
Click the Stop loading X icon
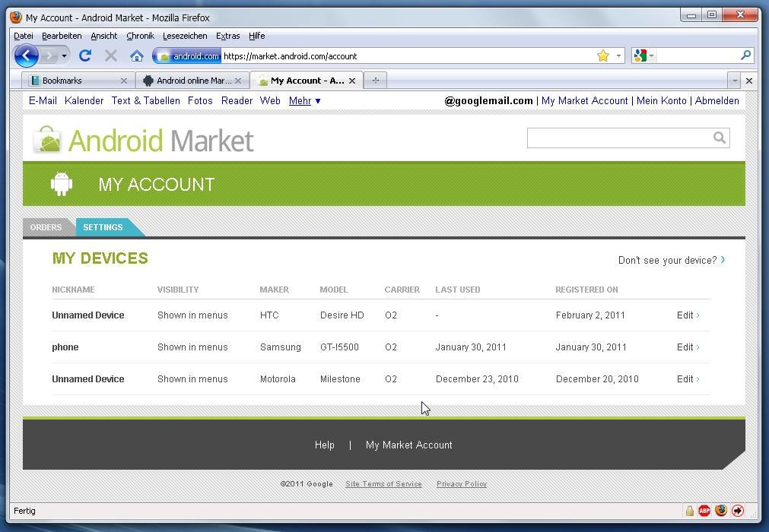click(x=111, y=55)
